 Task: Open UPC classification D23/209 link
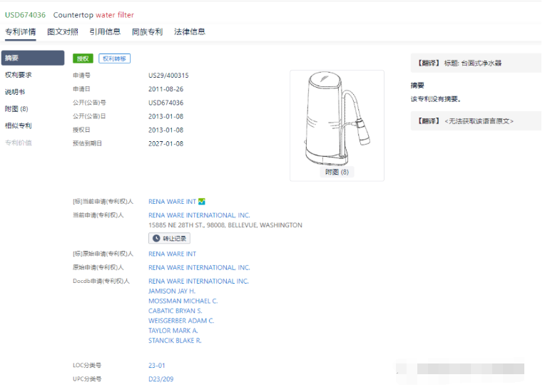(161, 379)
